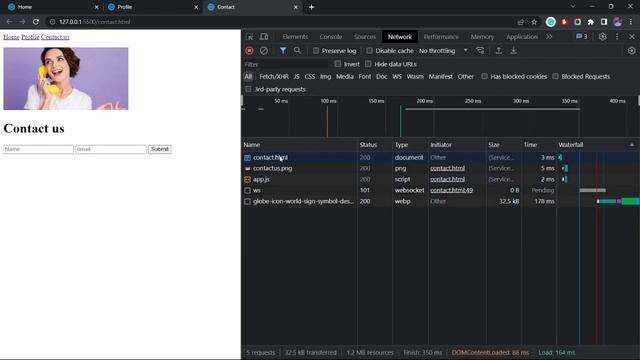Follow the Home link on the page

(11, 37)
